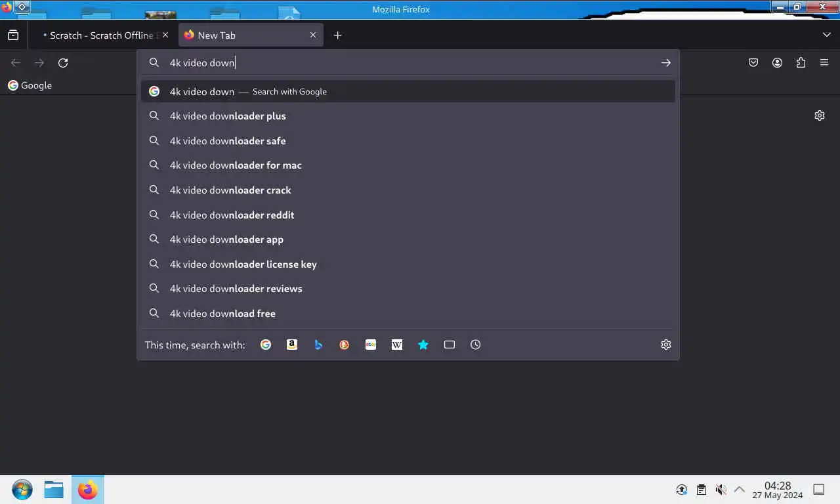Select the New Tab tab
The width and height of the screenshot is (840, 504).
(251, 35)
